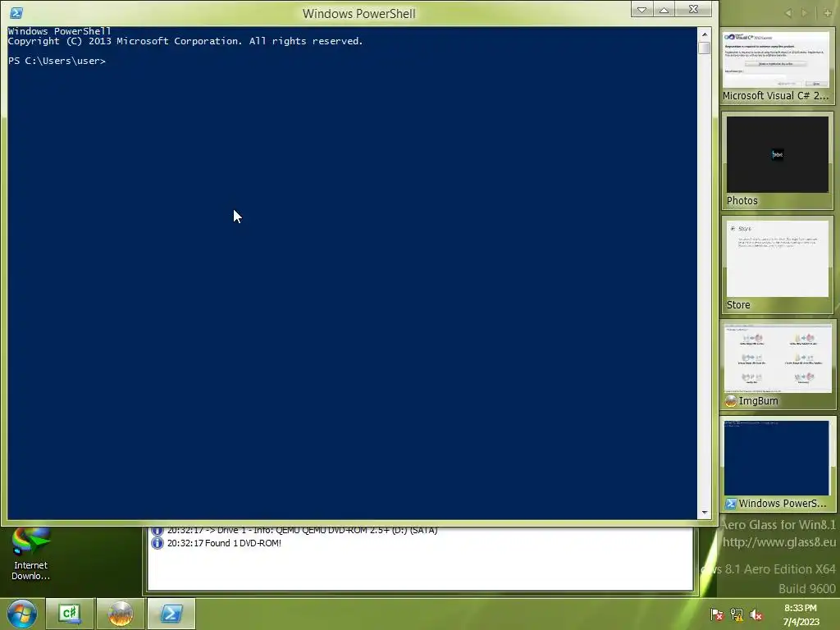Click the PowerShell scrollbar down arrow
This screenshot has height=630, width=840.
click(705, 513)
